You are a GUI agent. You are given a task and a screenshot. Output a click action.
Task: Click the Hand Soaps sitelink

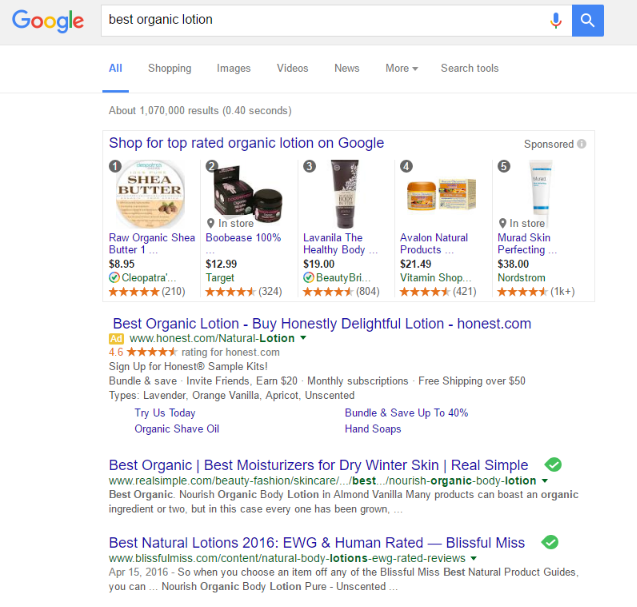click(373, 429)
